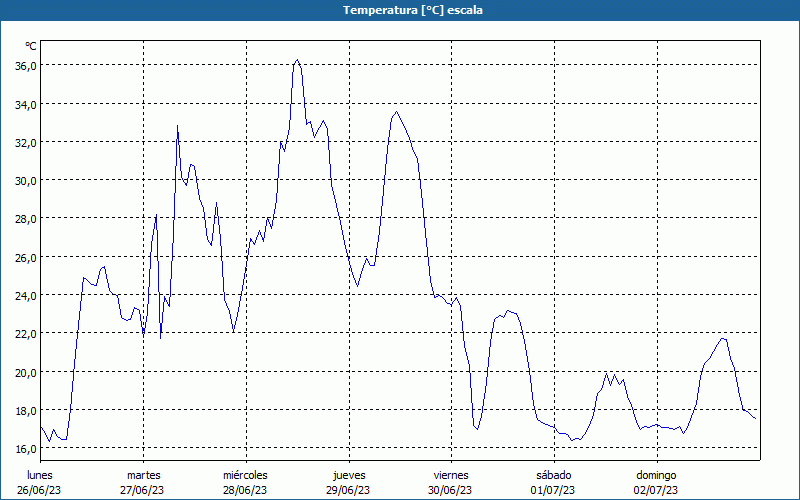800x500 pixels.
Task: Click the 27/06/23 date label
Action: (x=142, y=490)
